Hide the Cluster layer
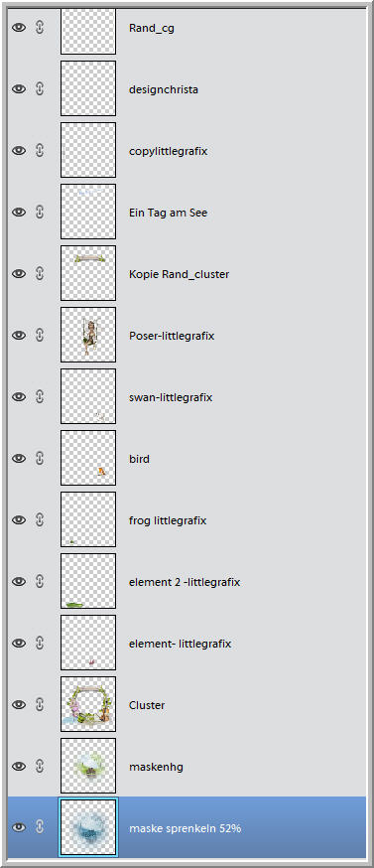 click(x=19, y=704)
